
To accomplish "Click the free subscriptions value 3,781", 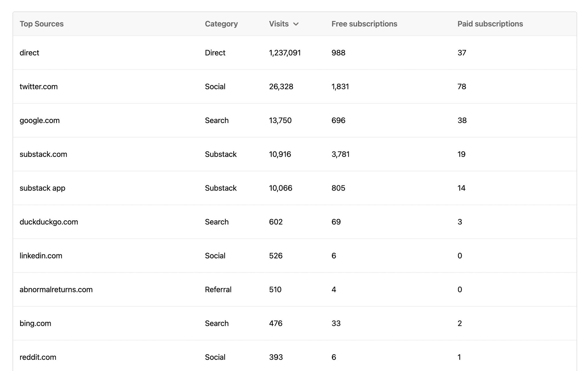I will pos(341,155).
